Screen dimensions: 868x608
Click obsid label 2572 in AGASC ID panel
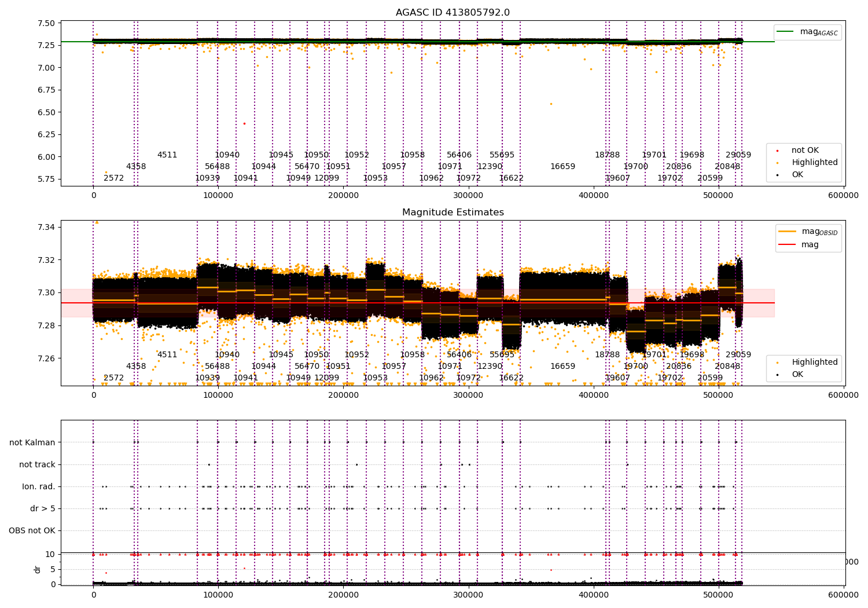click(x=114, y=178)
